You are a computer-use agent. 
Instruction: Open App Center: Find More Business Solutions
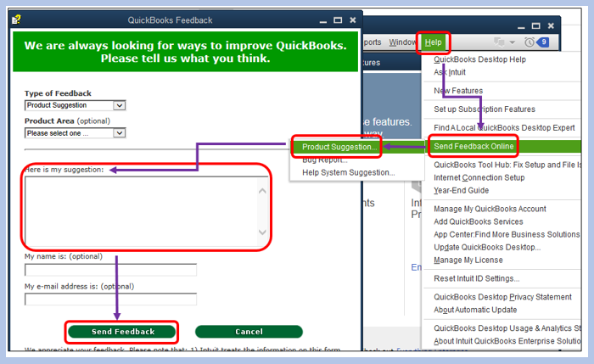tap(507, 235)
